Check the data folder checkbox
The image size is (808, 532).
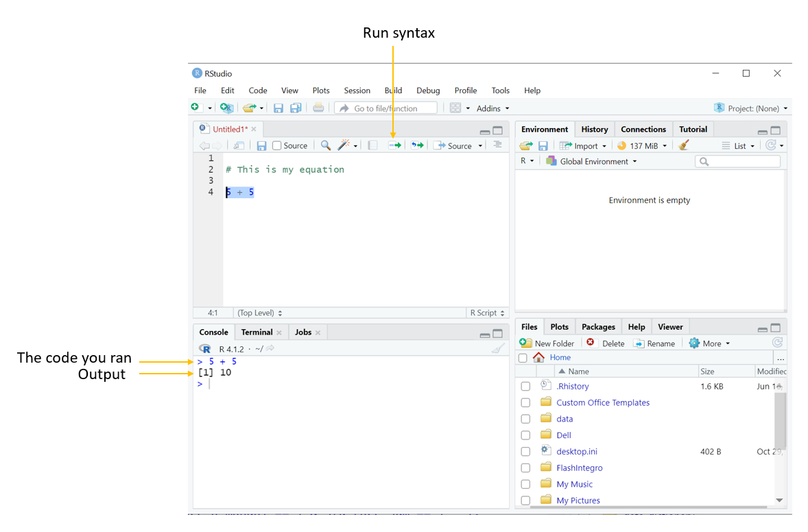coord(525,419)
